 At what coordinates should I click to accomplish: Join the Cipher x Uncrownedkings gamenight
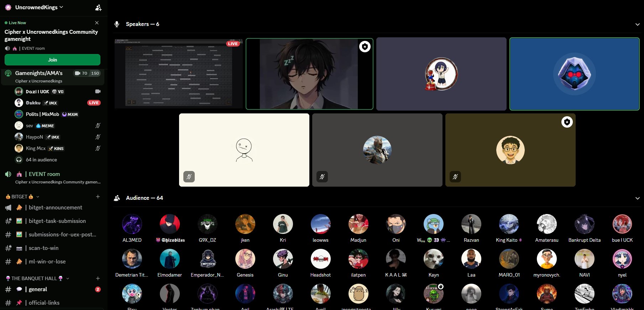click(x=52, y=60)
